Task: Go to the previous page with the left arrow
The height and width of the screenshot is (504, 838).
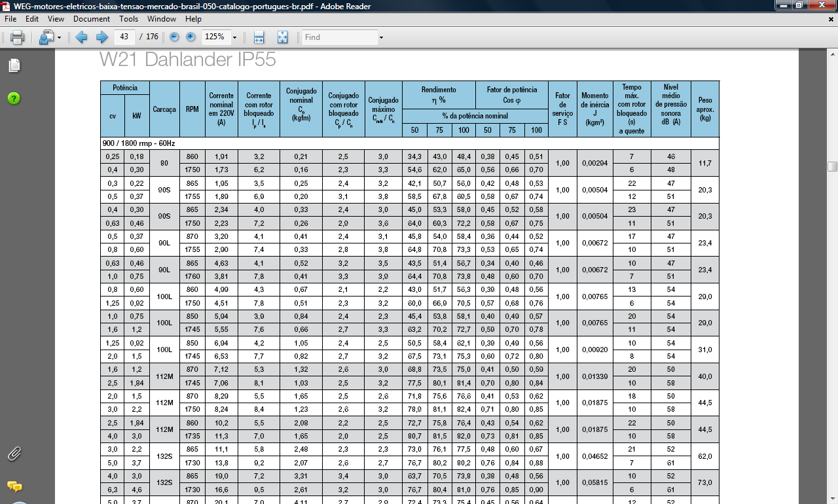Action: [x=82, y=37]
